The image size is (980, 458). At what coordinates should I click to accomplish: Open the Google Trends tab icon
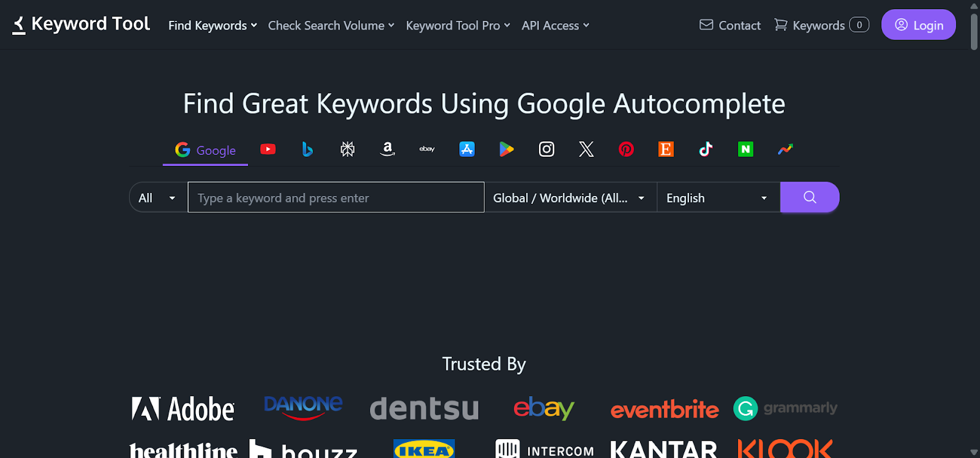[x=785, y=149]
